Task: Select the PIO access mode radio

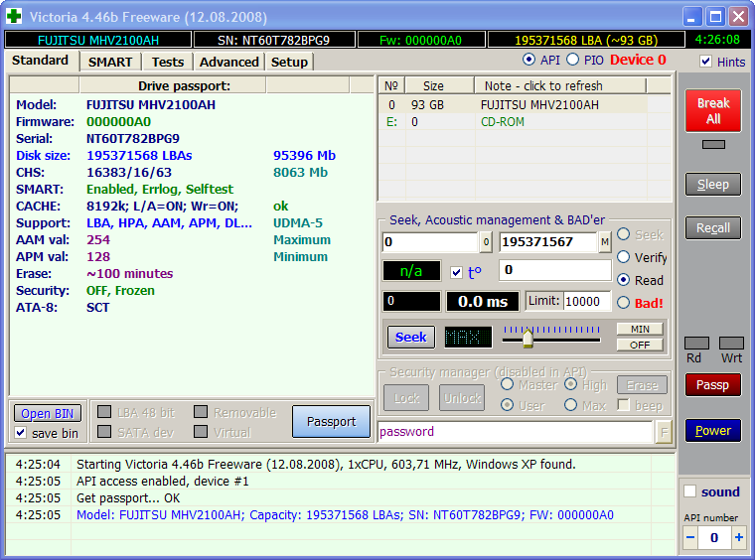Action: (572, 60)
